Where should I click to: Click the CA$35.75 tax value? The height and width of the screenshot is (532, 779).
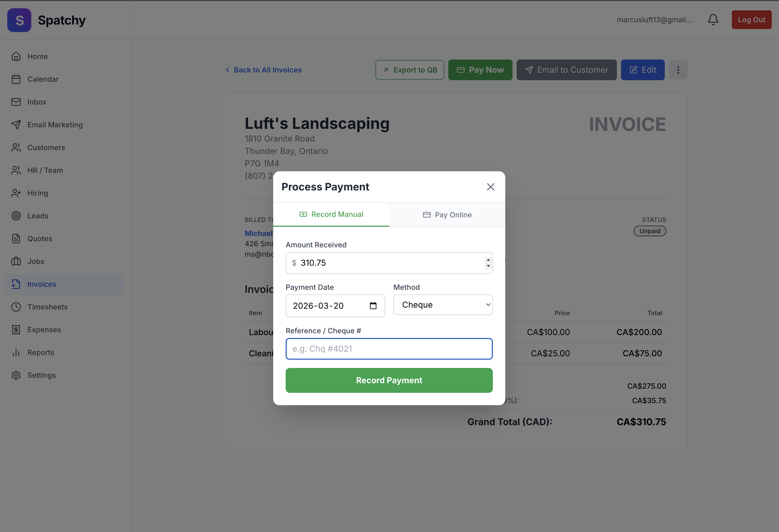pos(649,400)
